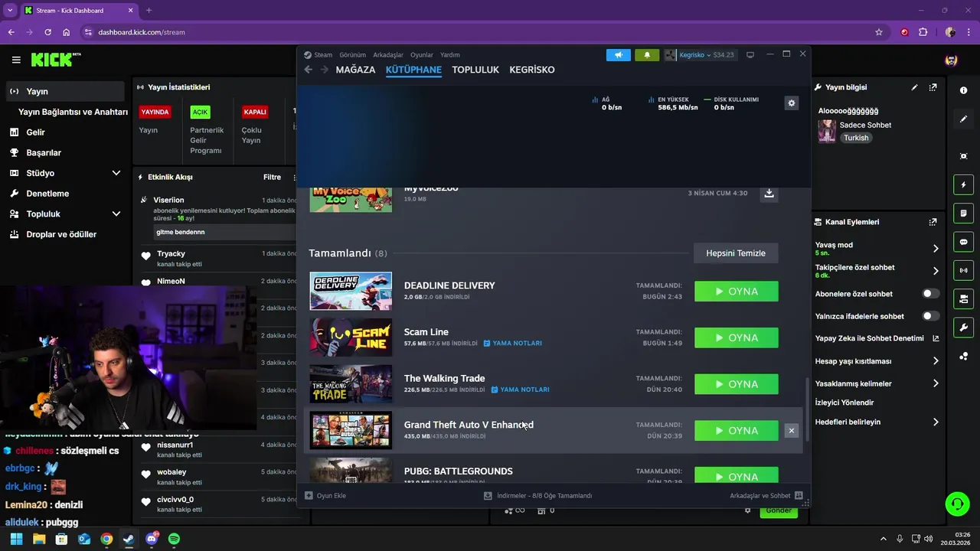Remove Grand Theft Auto V from list
Image resolution: width=980 pixels, height=551 pixels.
[x=792, y=431]
